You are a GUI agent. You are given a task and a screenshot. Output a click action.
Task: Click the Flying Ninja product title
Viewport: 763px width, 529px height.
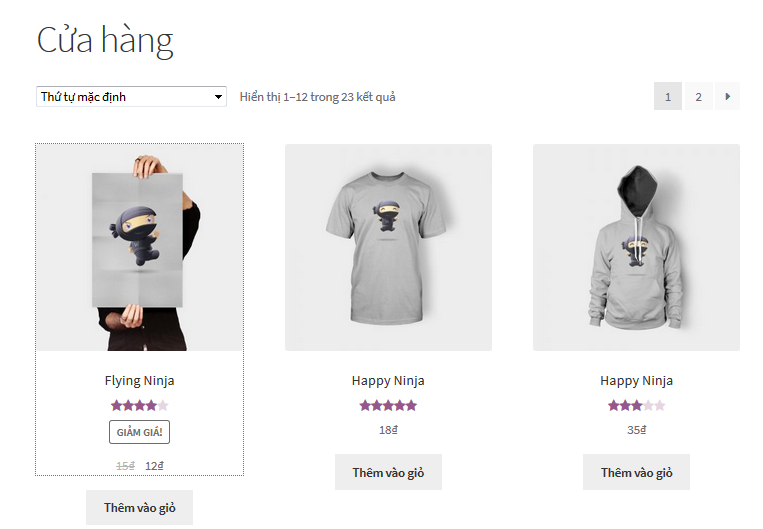point(139,380)
